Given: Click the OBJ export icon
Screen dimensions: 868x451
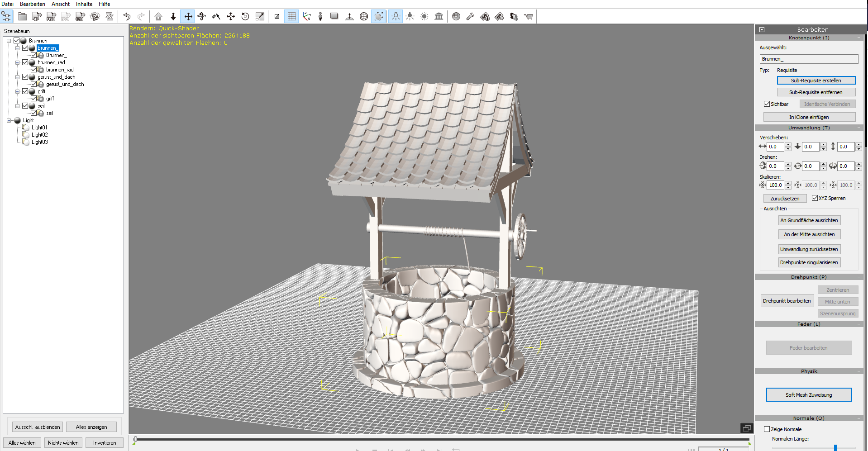Looking at the screenshot, I should point(80,17).
